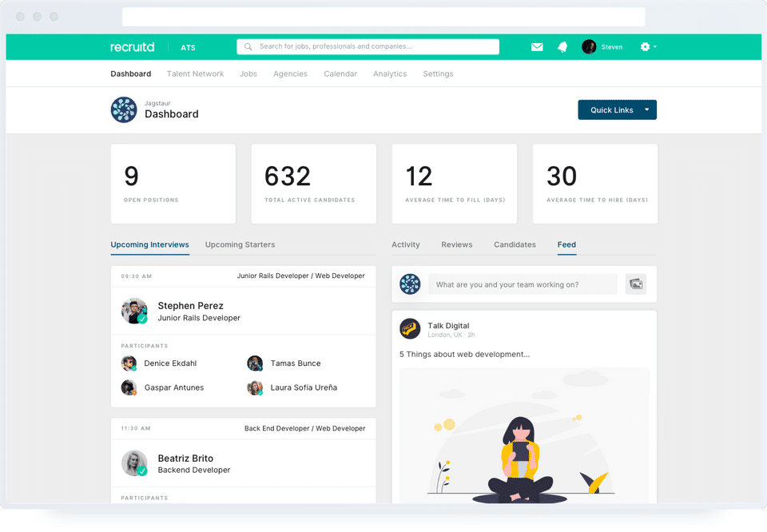Focus the 'What are you working on' field
767x532 pixels.
(x=523, y=284)
